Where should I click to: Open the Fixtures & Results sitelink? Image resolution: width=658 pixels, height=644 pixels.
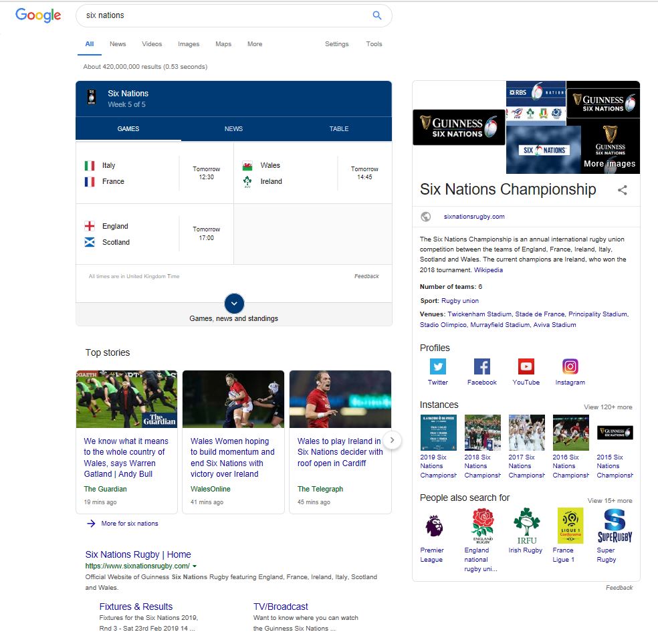[x=136, y=607]
